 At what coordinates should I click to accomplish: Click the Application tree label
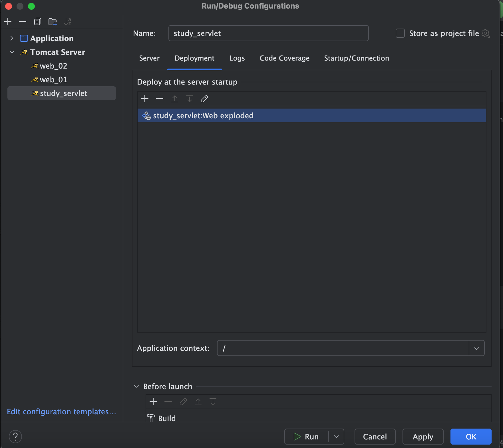point(52,38)
